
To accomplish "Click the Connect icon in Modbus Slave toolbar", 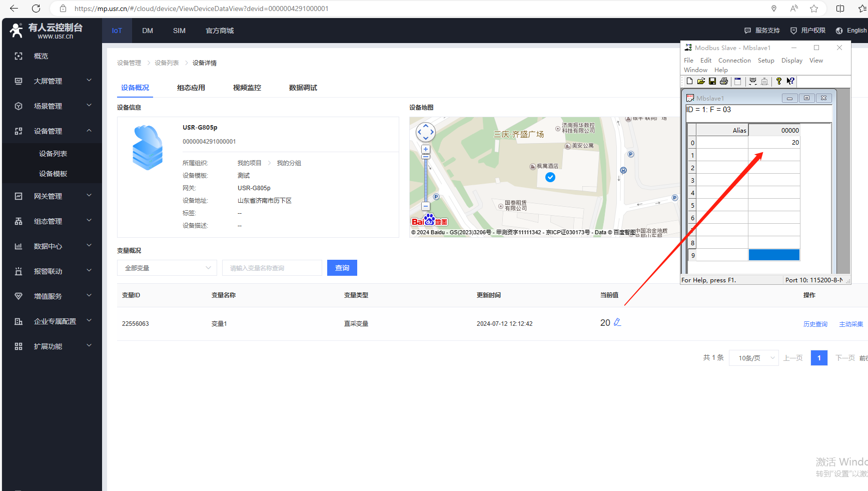I will [753, 81].
